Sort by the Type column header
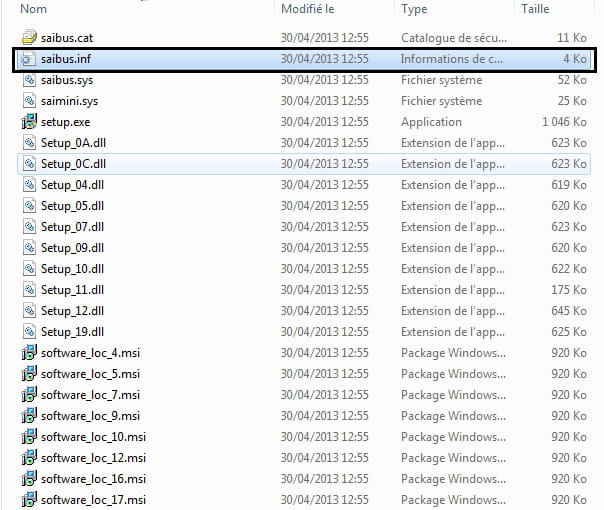The width and height of the screenshot is (604, 510). pos(414,8)
